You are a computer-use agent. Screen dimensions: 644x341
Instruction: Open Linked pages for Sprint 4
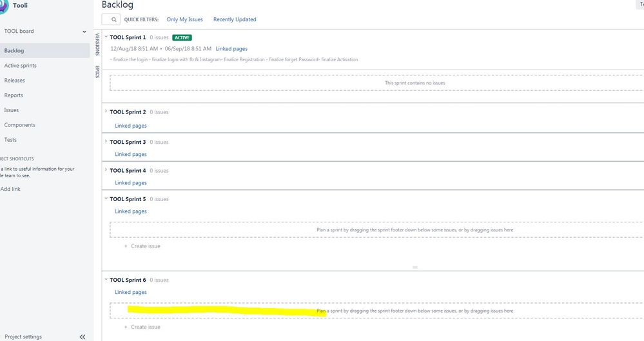pyautogui.click(x=131, y=183)
